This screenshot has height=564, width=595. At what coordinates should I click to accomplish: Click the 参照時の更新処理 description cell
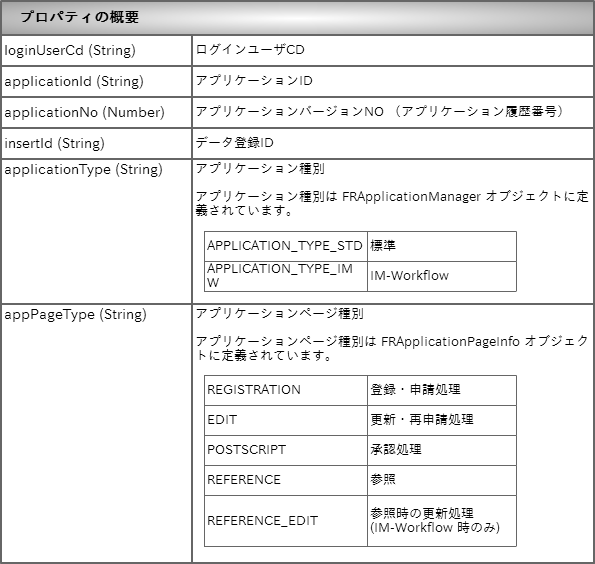click(442, 521)
